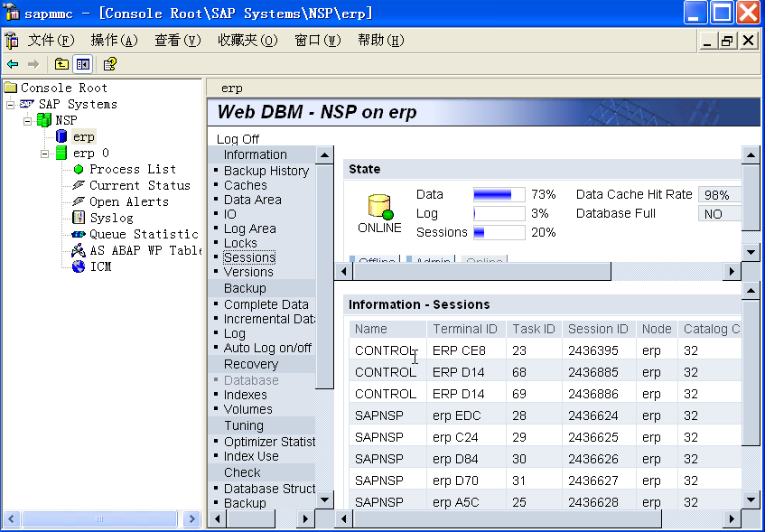
Task: Click the blue erp database icon
Action: click(x=61, y=136)
